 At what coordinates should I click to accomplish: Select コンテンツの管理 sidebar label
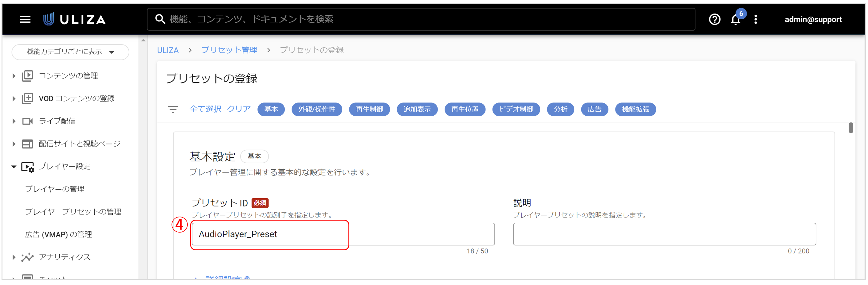tap(69, 76)
